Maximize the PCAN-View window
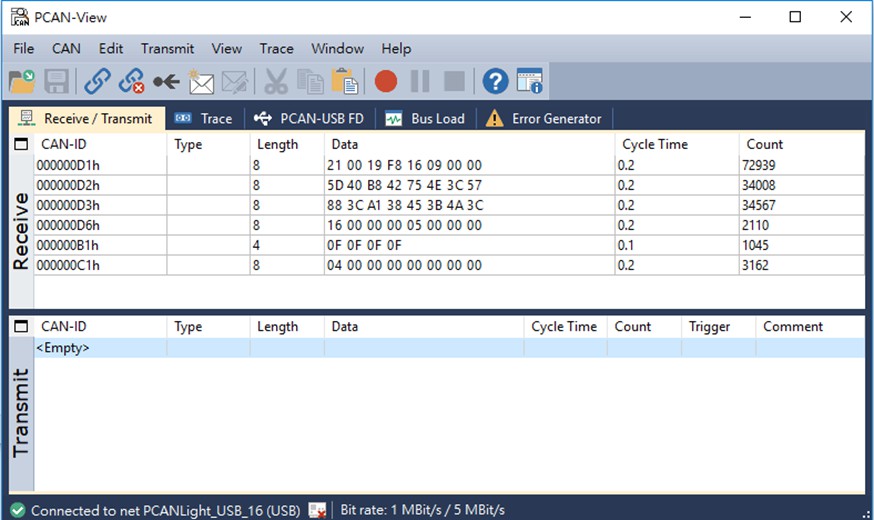This screenshot has width=874, height=520. pyautogui.click(x=795, y=17)
